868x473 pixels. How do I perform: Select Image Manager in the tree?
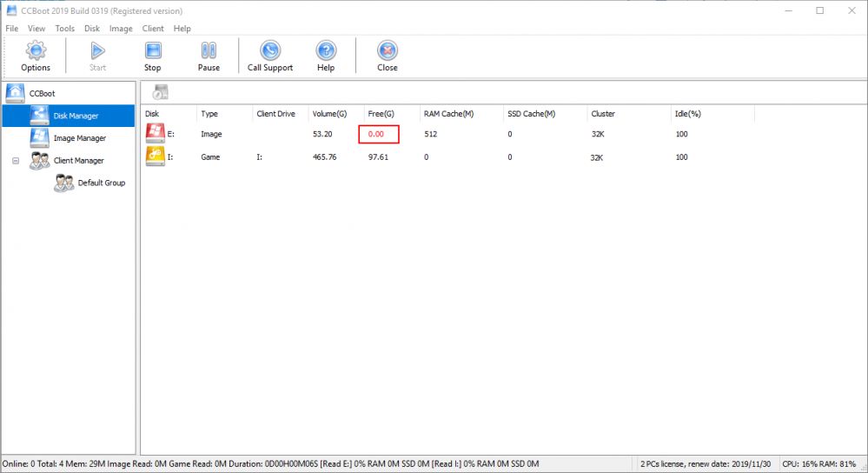click(80, 138)
